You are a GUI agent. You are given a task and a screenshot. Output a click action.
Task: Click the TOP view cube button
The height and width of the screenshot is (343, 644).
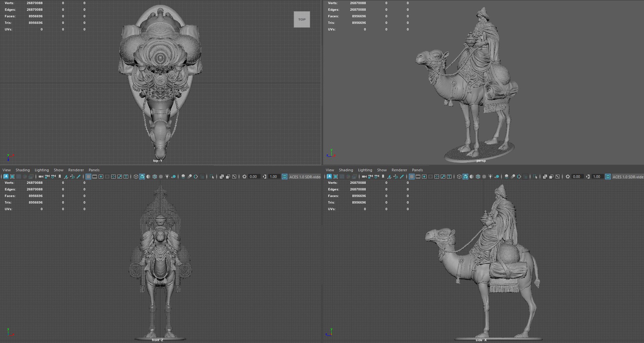(x=302, y=19)
